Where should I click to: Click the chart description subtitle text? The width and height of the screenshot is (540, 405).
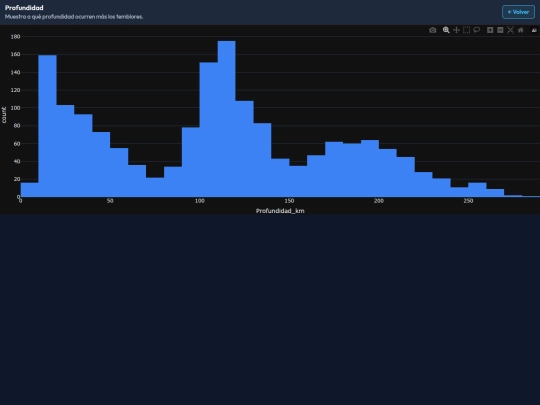(x=74, y=17)
